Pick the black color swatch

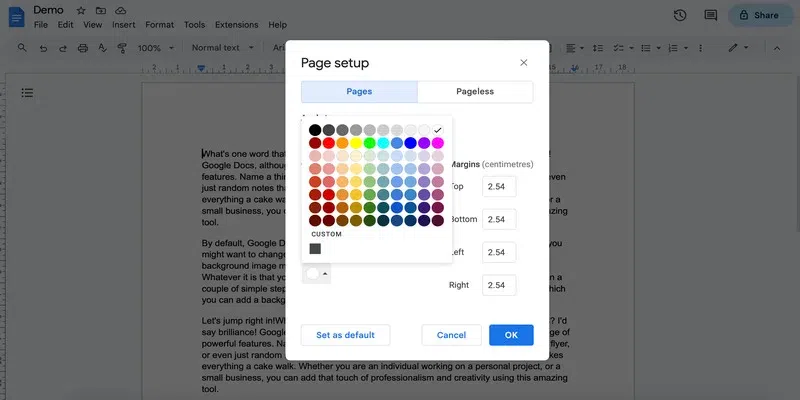315,130
